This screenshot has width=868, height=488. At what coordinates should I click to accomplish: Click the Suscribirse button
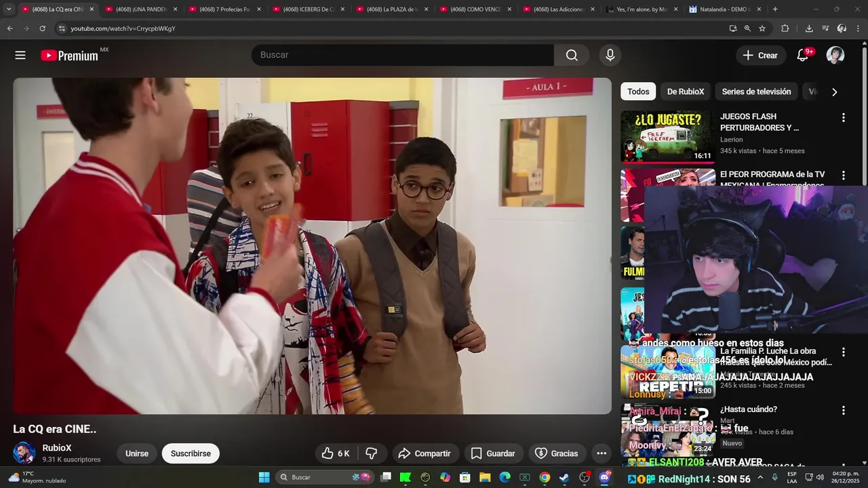pos(191,453)
